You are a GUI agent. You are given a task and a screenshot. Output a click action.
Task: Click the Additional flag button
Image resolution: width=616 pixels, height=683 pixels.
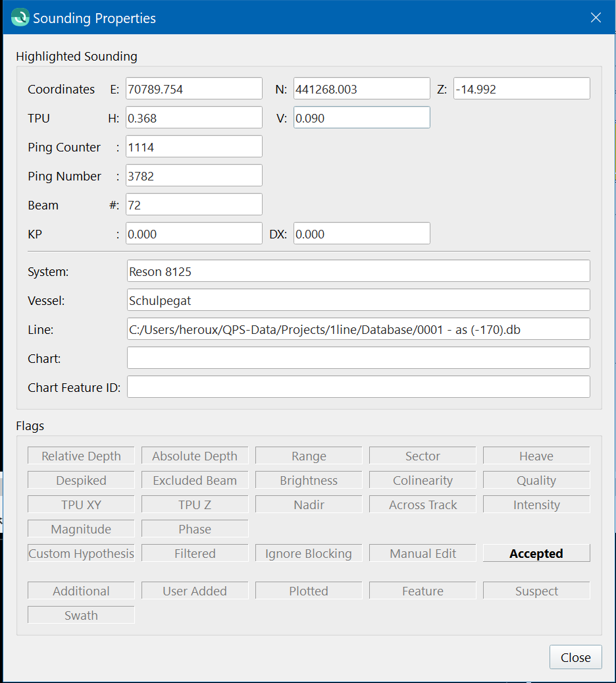(x=81, y=591)
